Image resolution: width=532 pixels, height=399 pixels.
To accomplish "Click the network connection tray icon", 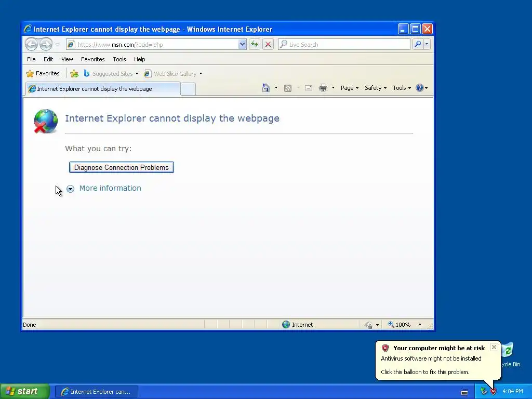I will click(484, 392).
